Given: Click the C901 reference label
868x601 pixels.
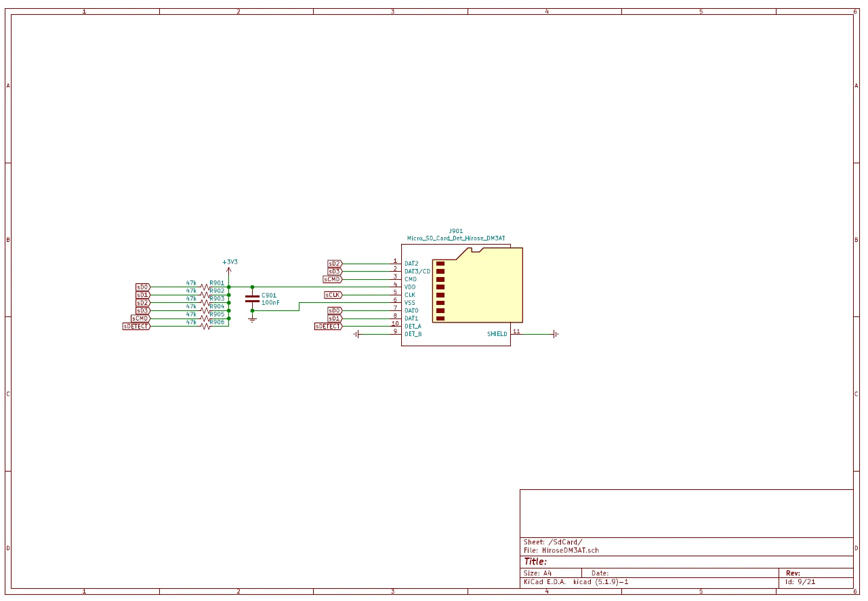Looking at the screenshot, I should pyautogui.click(x=269, y=295).
